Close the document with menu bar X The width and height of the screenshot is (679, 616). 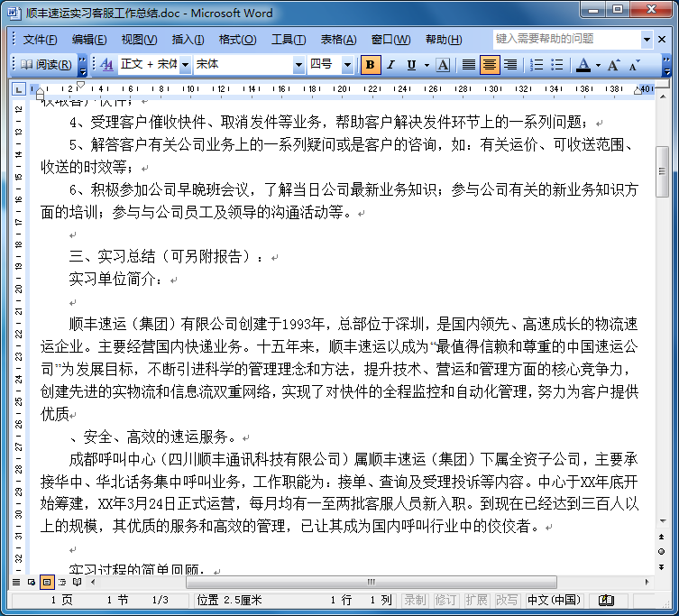662,40
